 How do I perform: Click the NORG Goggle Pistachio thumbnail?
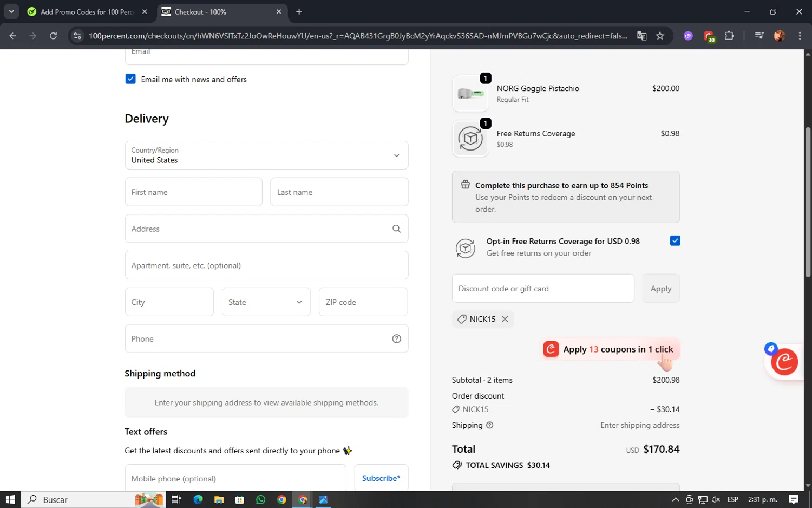[470, 93]
